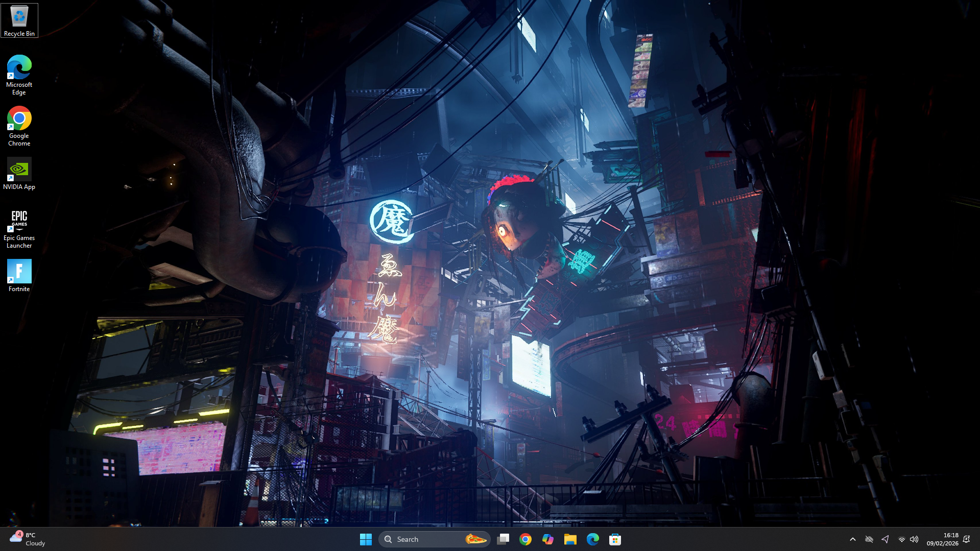Select the Fortnite desktop shortcut
This screenshot has height=551, width=980.
click(x=19, y=276)
